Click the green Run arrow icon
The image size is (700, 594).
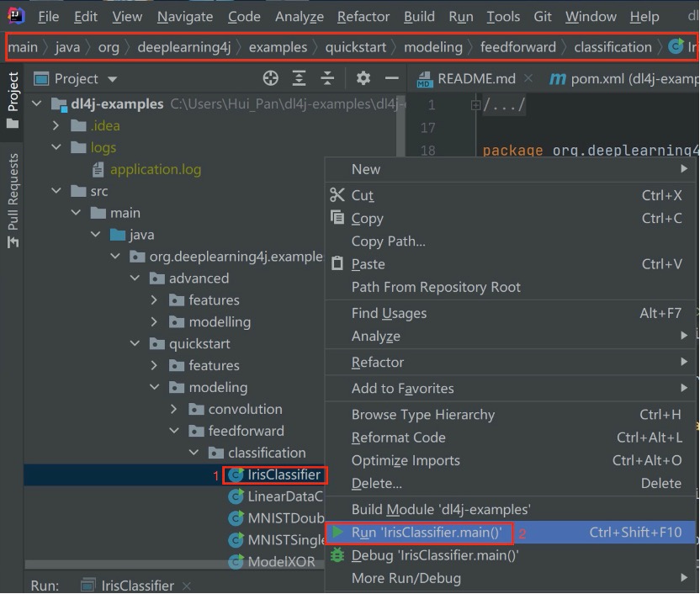click(x=337, y=532)
